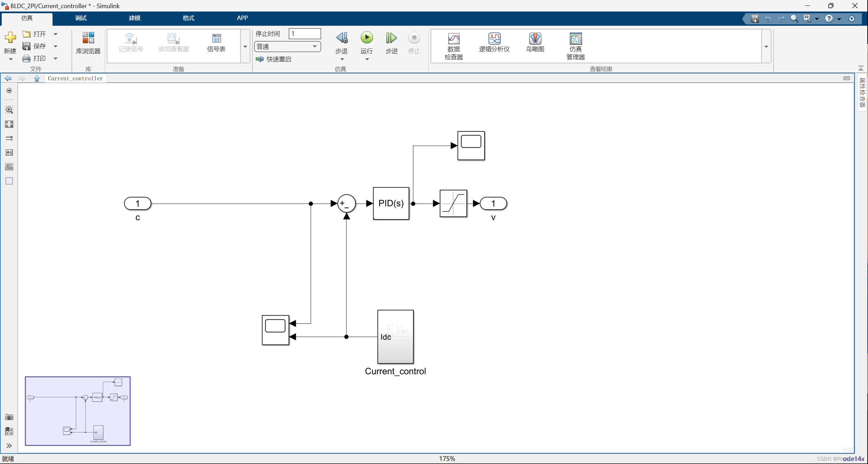Click the Step Forward (步进) icon
The image size is (868, 464).
tap(391, 38)
